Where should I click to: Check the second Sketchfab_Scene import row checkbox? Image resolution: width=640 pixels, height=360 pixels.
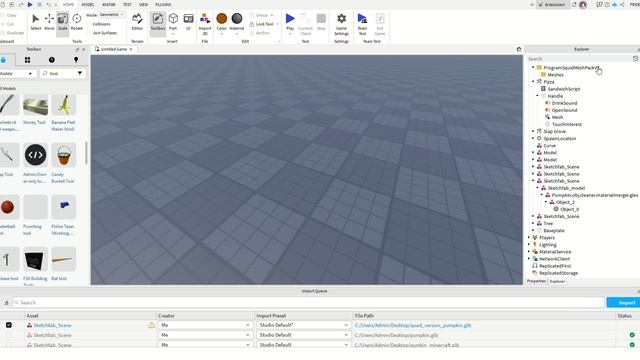[9, 335]
